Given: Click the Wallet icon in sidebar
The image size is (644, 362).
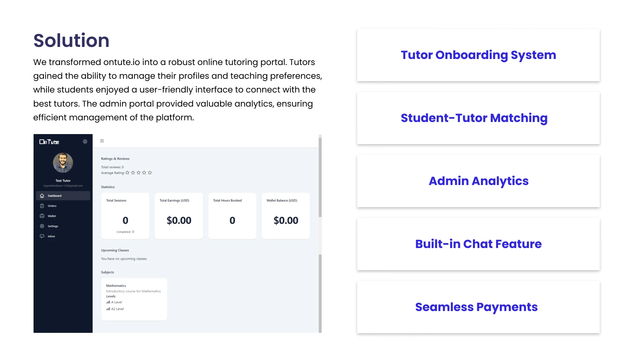Looking at the screenshot, I should [x=42, y=216].
